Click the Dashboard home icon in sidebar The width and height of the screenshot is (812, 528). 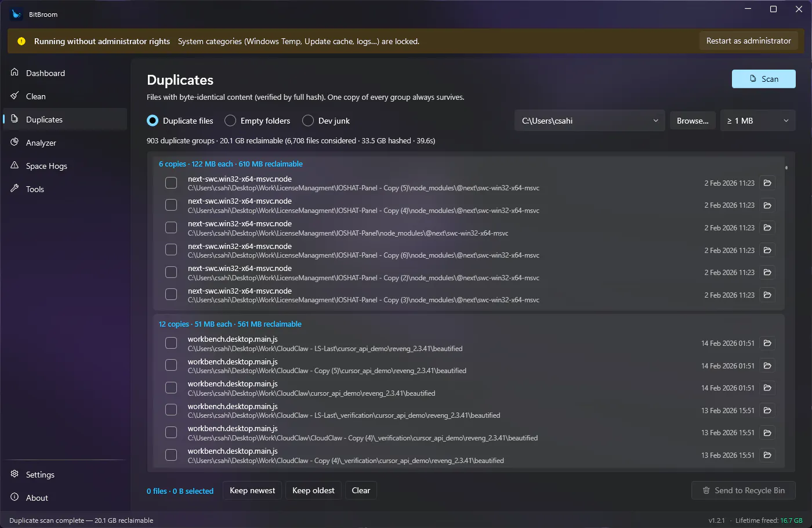click(x=14, y=73)
